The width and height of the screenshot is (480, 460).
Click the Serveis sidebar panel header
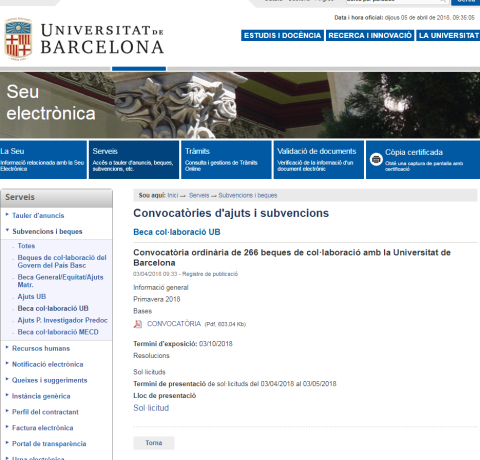point(57,198)
